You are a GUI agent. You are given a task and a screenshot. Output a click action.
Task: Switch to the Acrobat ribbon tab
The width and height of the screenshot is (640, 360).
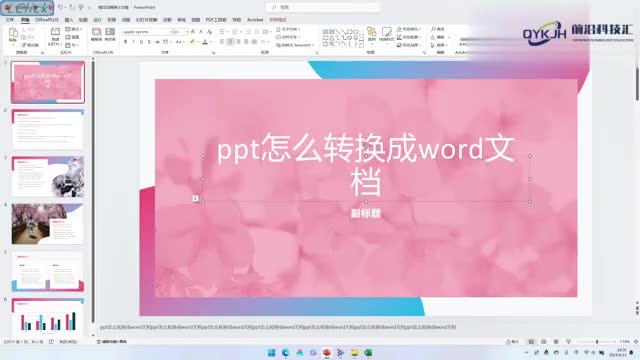point(255,20)
